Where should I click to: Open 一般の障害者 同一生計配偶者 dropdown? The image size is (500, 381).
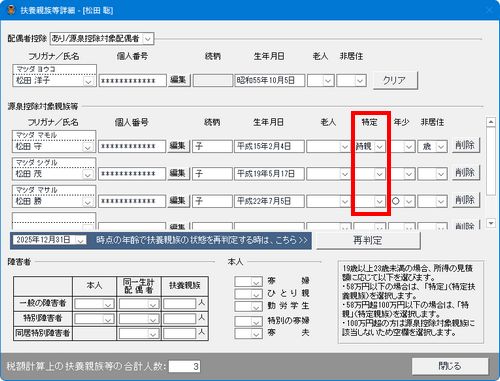153,304
